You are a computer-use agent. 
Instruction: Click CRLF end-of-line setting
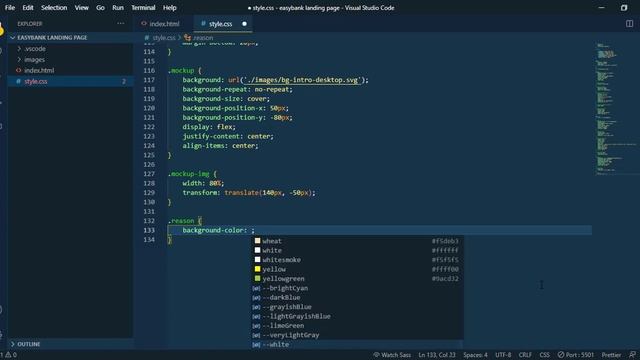pyautogui.click(x=525, y=355)
